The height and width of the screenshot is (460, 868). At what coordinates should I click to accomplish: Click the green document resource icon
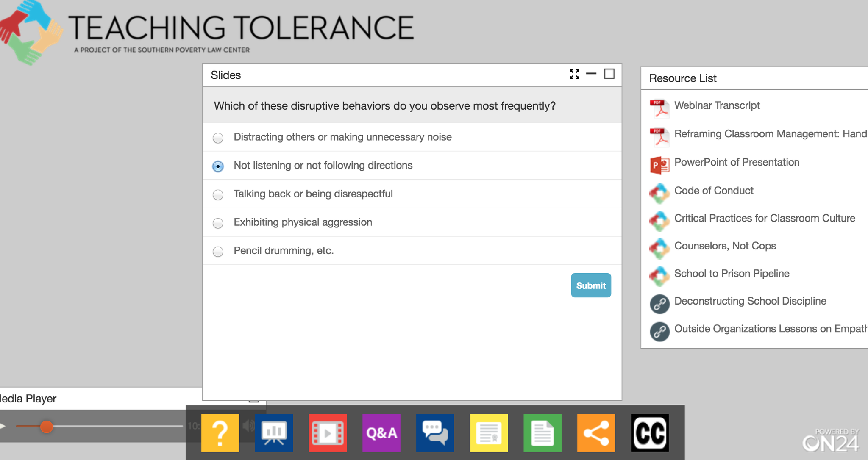542,433
